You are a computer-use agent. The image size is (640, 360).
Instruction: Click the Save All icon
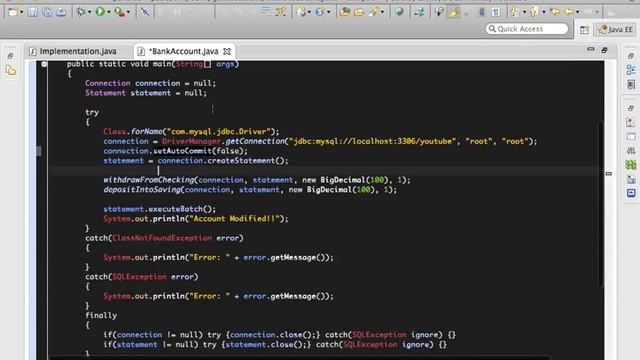click(47, 12)
